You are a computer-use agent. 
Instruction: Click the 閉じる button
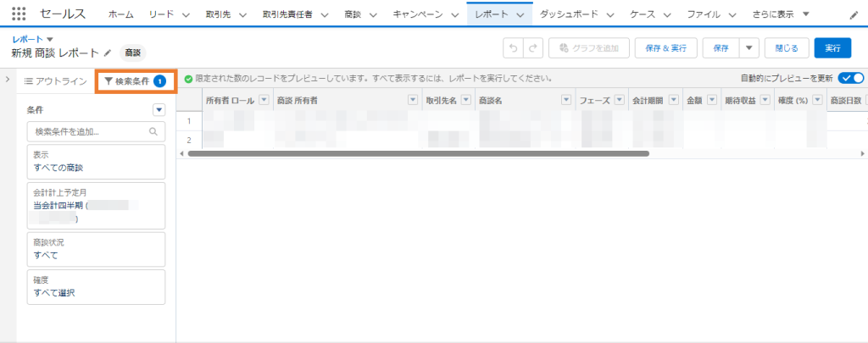tap(787, 48)
